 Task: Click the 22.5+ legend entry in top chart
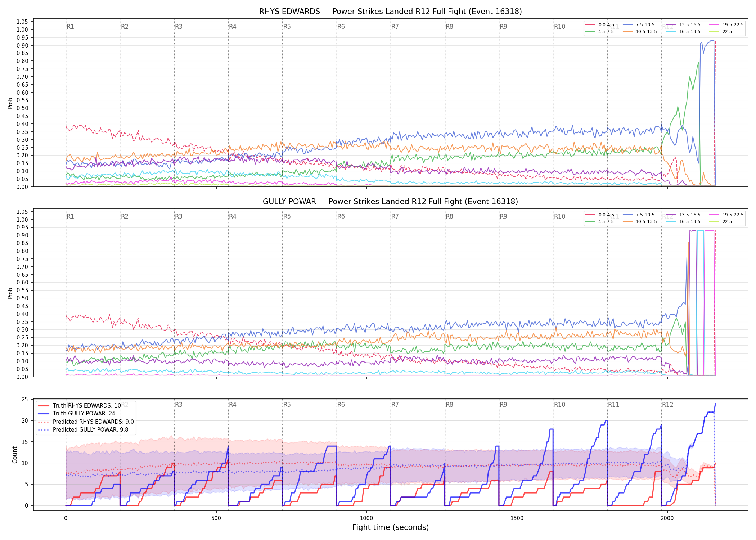point(723,32)
